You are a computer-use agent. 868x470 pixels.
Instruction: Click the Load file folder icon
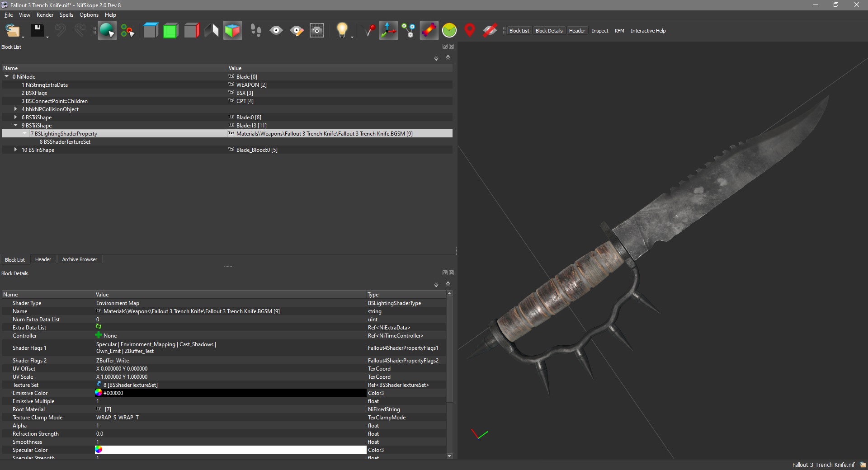coord(12,31)
